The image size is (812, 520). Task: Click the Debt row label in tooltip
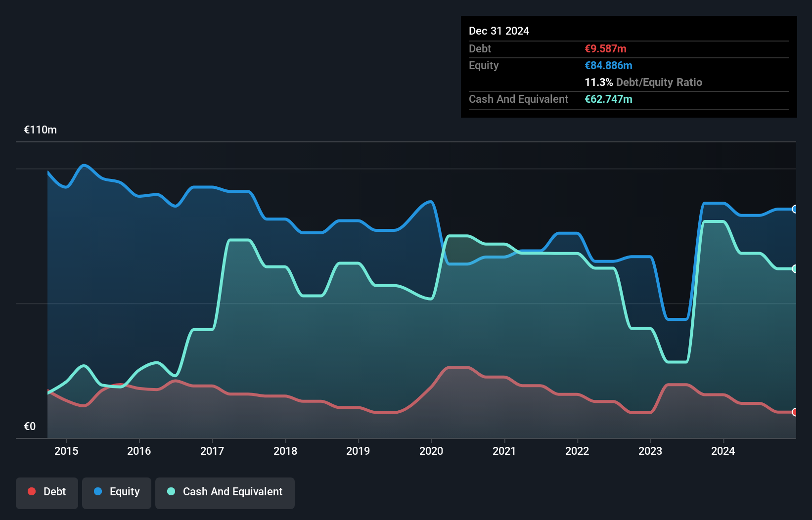coord(480,48)
